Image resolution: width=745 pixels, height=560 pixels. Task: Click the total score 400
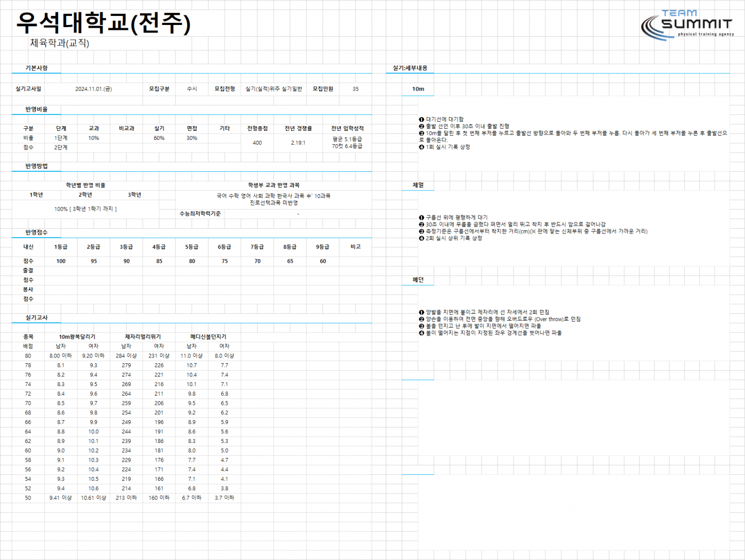258,143
